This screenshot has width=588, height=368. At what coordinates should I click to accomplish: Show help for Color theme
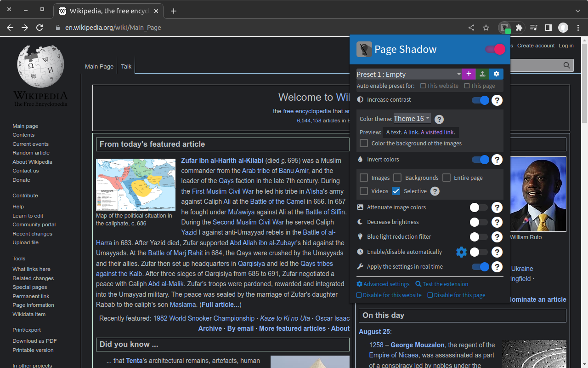coord(439,119)
